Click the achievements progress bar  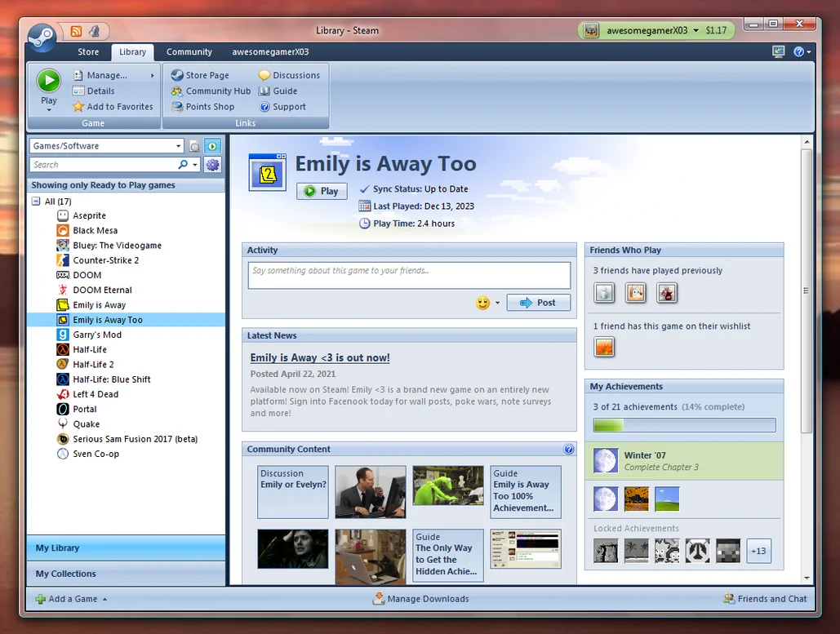tap(684, 425)
